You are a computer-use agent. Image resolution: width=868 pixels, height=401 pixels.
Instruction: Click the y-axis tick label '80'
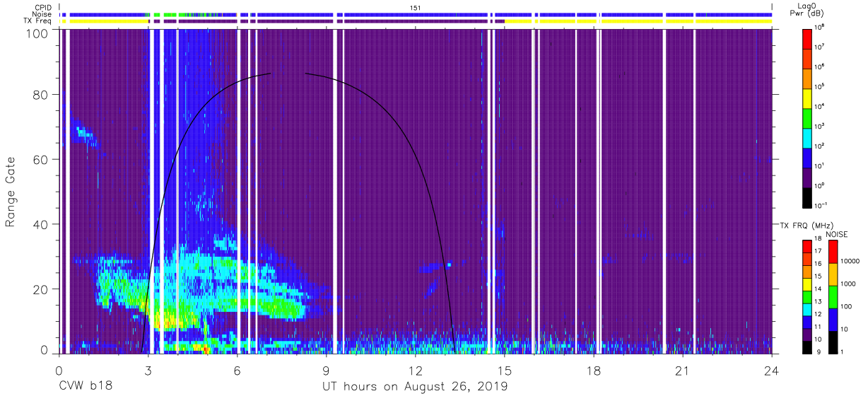tap(41, 95)
